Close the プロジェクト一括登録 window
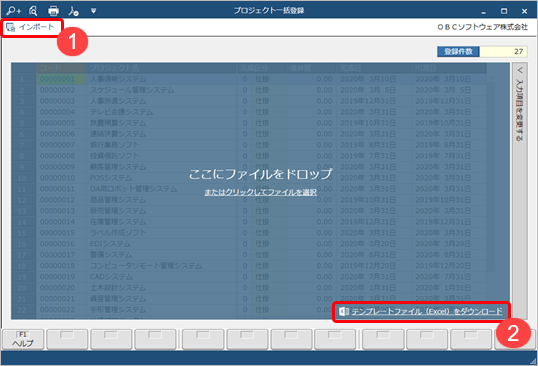The width and height of the screenshot is (538, 366). 524,11
